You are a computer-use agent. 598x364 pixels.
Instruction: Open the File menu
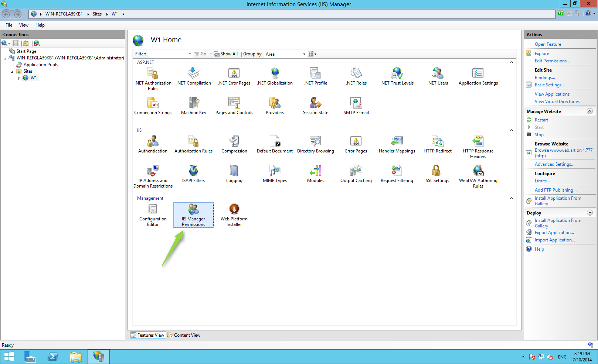9,25
